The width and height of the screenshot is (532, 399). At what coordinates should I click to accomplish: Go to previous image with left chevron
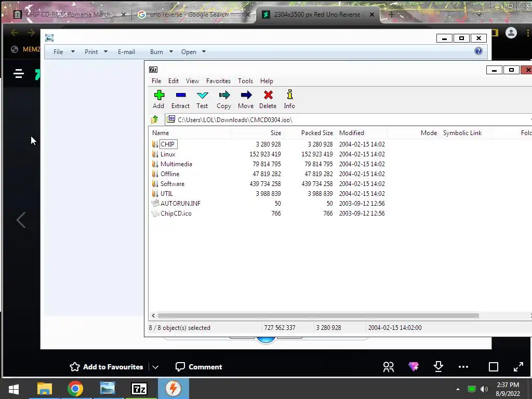[21, 220]
